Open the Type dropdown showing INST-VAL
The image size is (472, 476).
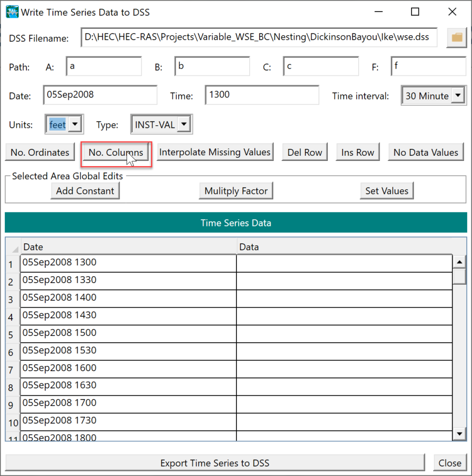[184, 125]
